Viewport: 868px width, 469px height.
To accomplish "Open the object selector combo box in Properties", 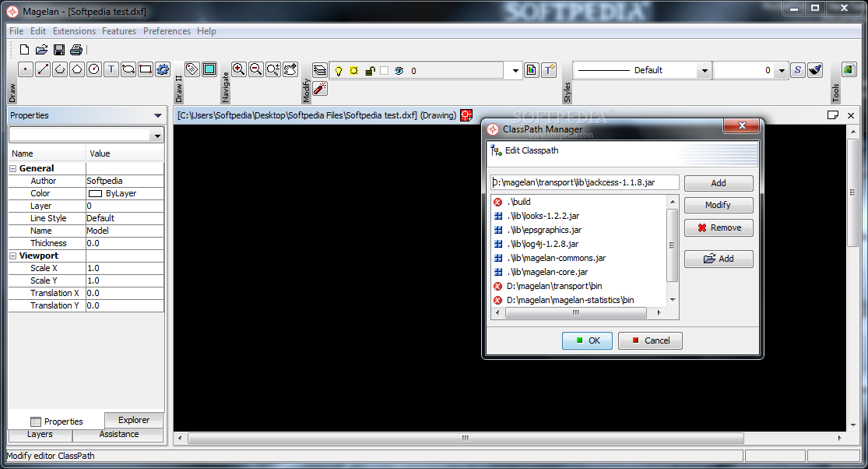I will [x=86, y=135].
